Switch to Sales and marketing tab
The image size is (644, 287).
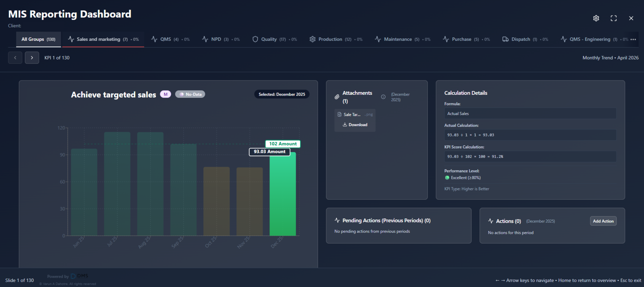point(103,39)
